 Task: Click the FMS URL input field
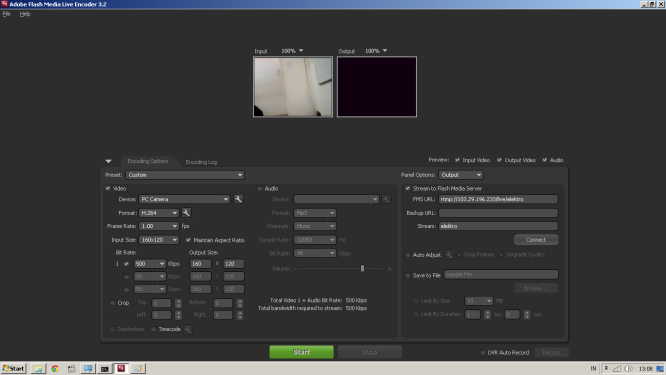point(498,199)
